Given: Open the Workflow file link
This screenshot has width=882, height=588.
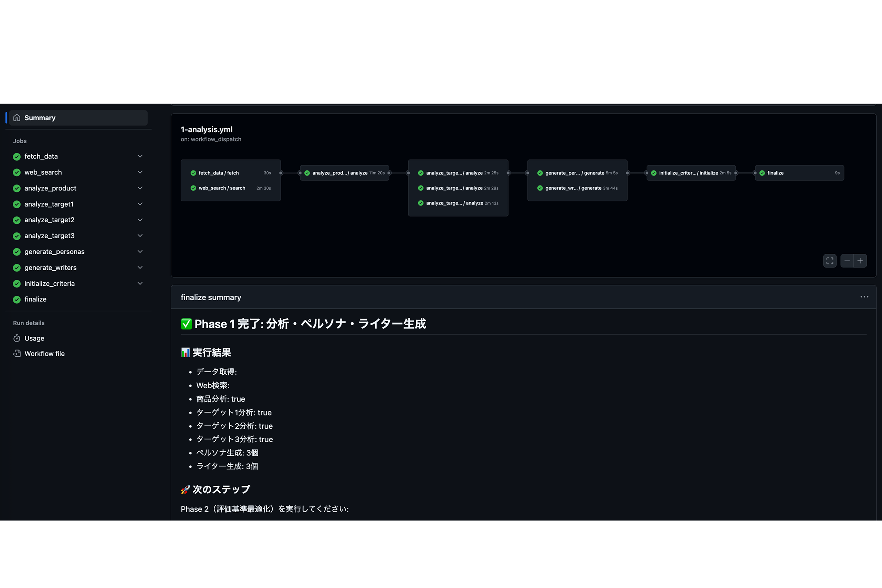Looking at the screenshot, I should pyautogui.click(x=44, y=354).
